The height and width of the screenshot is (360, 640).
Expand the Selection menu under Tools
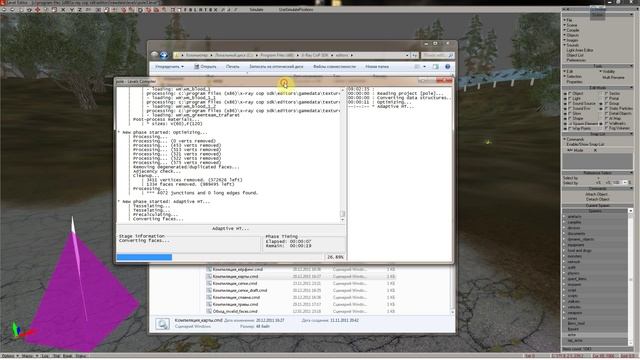tap(573, 76)
